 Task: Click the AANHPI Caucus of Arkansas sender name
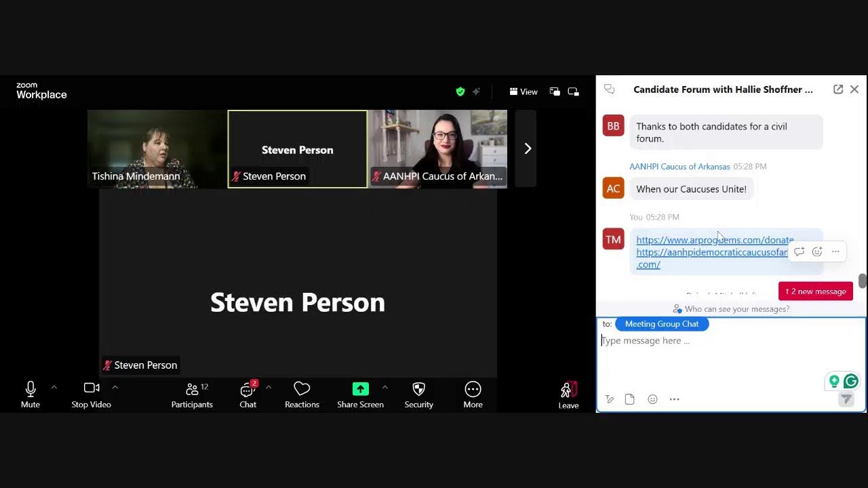(x=679, y=167)
